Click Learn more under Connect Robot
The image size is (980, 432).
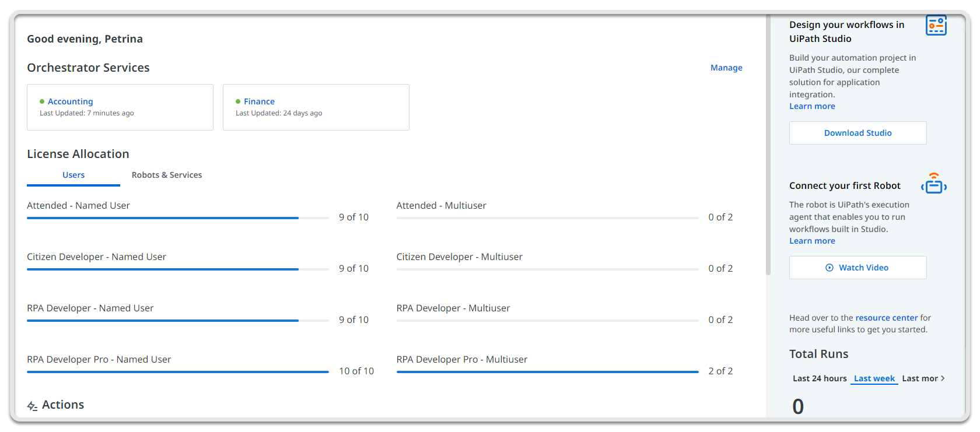812,241
